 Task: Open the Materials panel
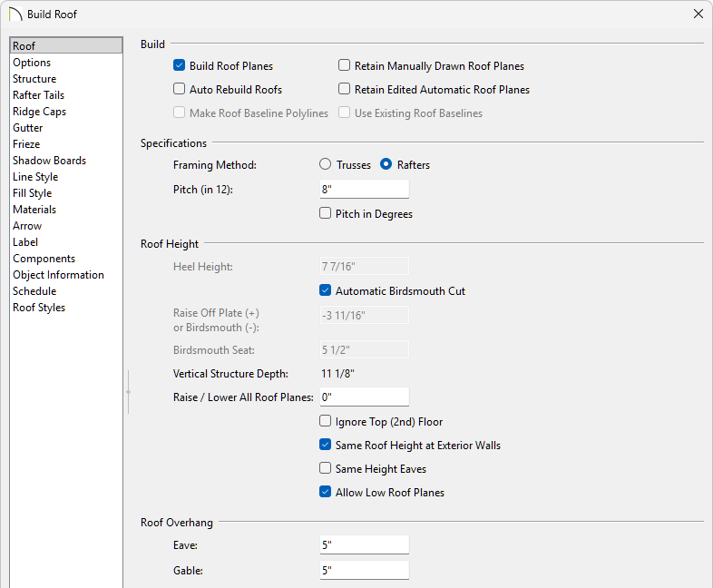coord(34,210)
